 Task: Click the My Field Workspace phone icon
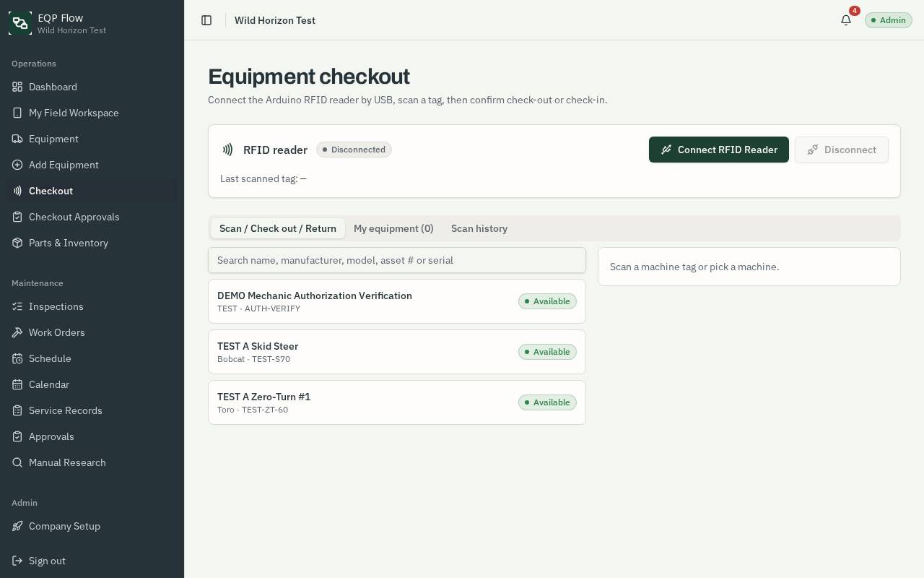[x=17, y=113]
